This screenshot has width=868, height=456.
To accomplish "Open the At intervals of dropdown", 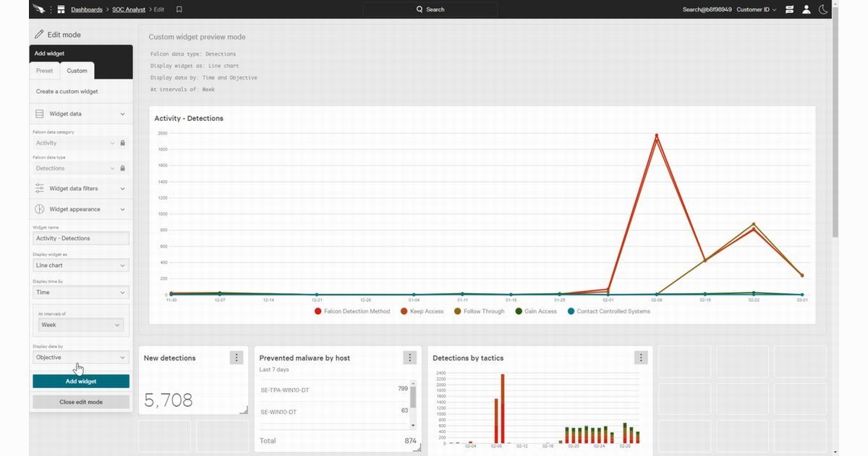I will tap(80, 324).
